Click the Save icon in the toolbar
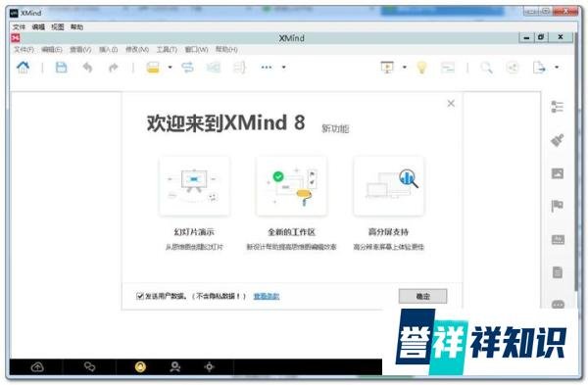The width and height of the screenshot is (588, 385). (x=61, y=68)
